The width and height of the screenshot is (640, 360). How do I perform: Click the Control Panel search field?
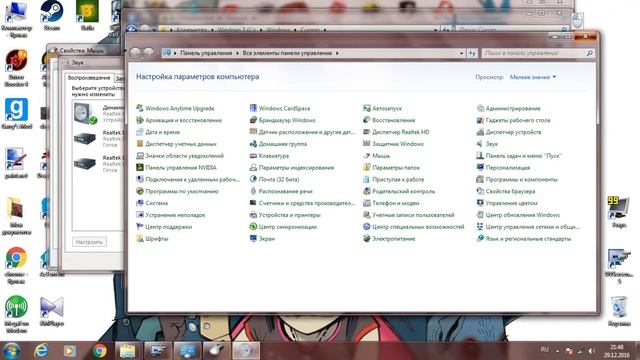(x=538, y=53)
